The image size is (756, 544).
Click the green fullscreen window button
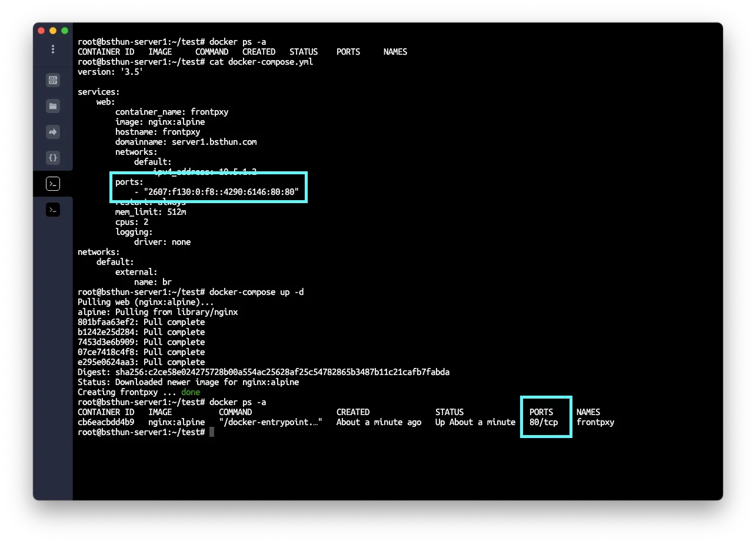pyautogui.click(x=65, y=31)
